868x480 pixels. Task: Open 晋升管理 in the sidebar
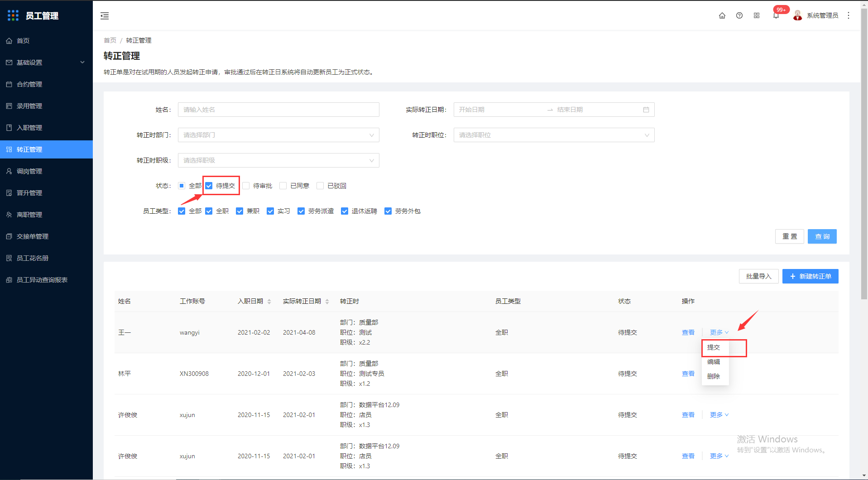click(x=46, y=193)
